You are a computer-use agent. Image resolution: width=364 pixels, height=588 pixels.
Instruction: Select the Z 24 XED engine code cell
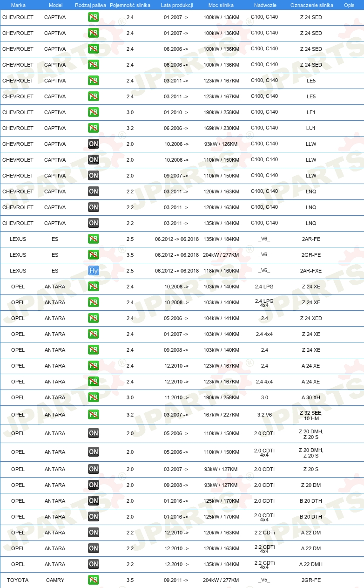pos(311,318)
